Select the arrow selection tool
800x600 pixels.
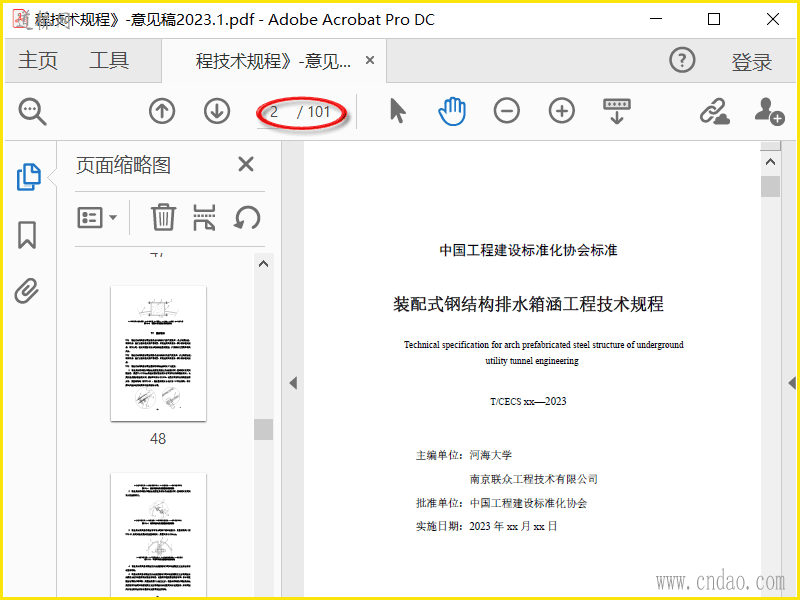(397, 111)
